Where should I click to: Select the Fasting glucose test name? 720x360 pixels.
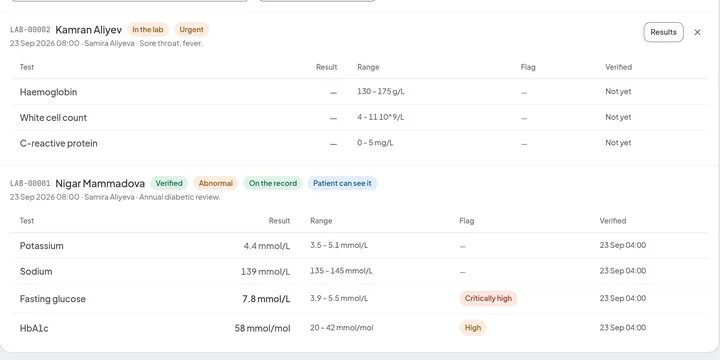[53, 299]
